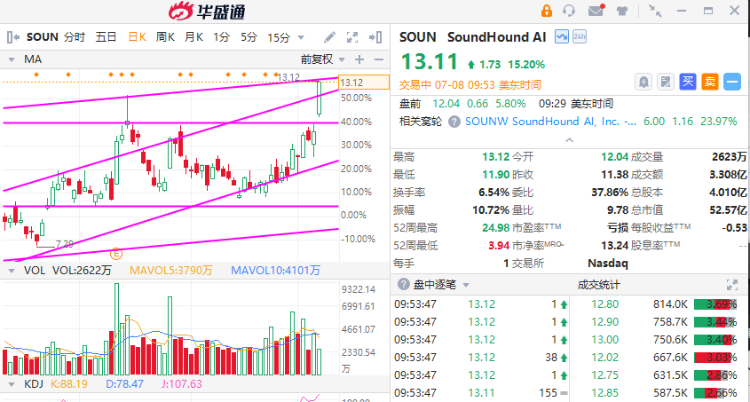
Task: Click the 13.00 price level row
Action: pyautogui.click(x=661, y=340)
